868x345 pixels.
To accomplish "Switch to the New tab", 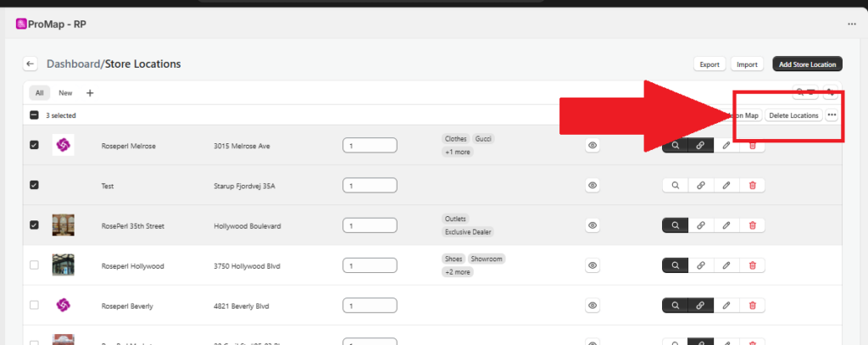I will (x=65, y=93).
